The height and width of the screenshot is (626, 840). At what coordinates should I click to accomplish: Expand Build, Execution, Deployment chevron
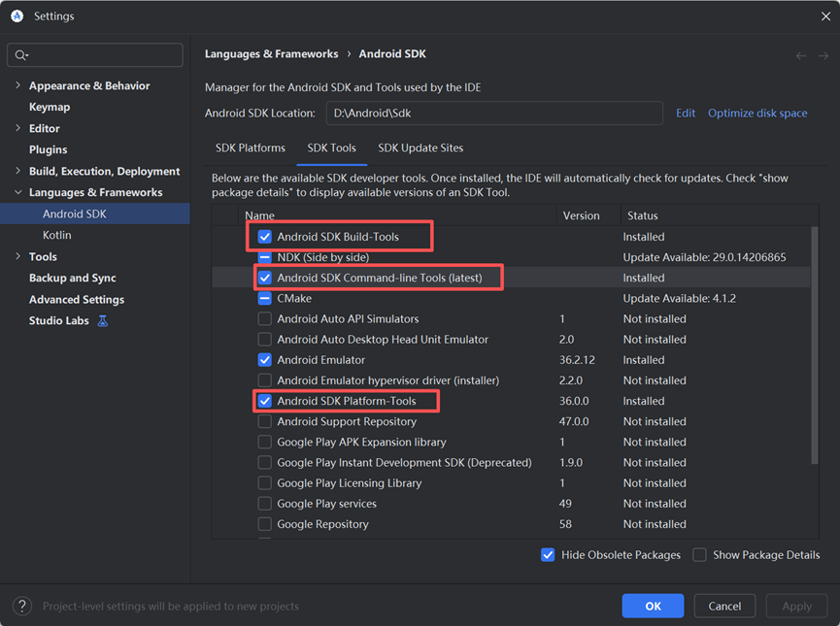click(x=18, y=171)
